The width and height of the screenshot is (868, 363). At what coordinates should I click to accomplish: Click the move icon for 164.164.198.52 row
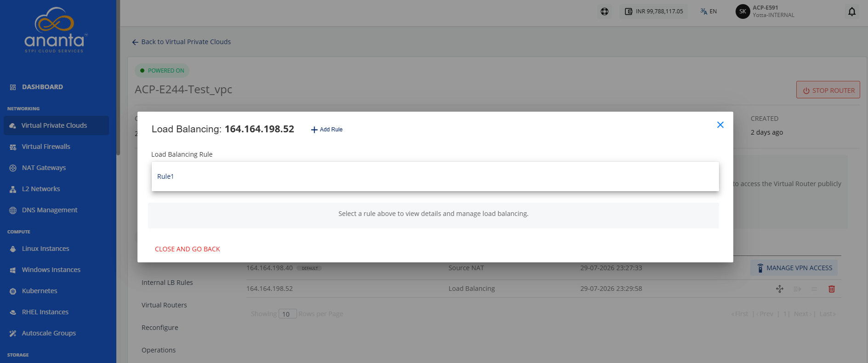pyautogui.click(x=780, y=289)
